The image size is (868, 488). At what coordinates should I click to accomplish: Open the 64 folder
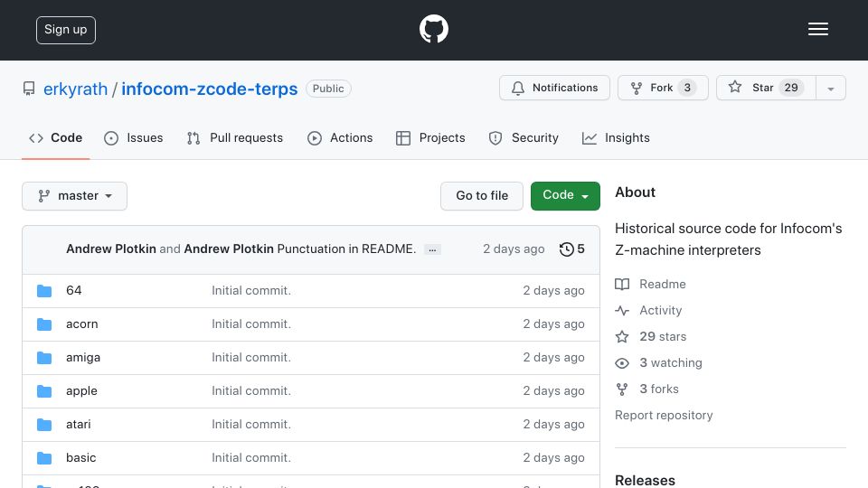pyautogui.click(x=73, y=290)
